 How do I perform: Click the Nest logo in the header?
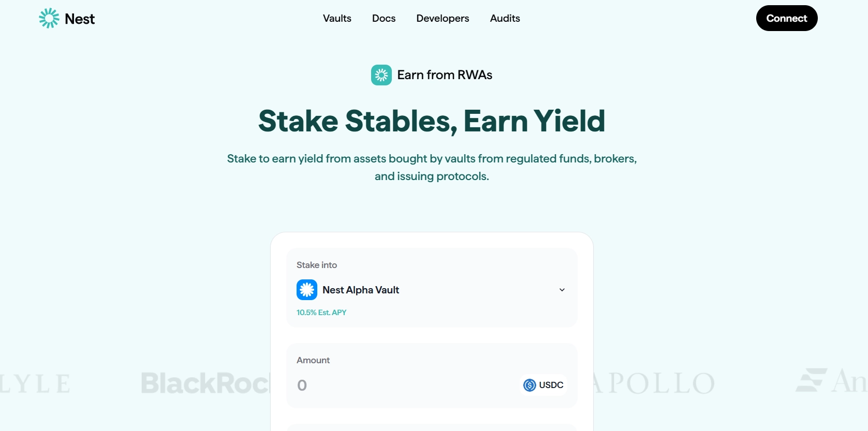(x=66, y=18)
